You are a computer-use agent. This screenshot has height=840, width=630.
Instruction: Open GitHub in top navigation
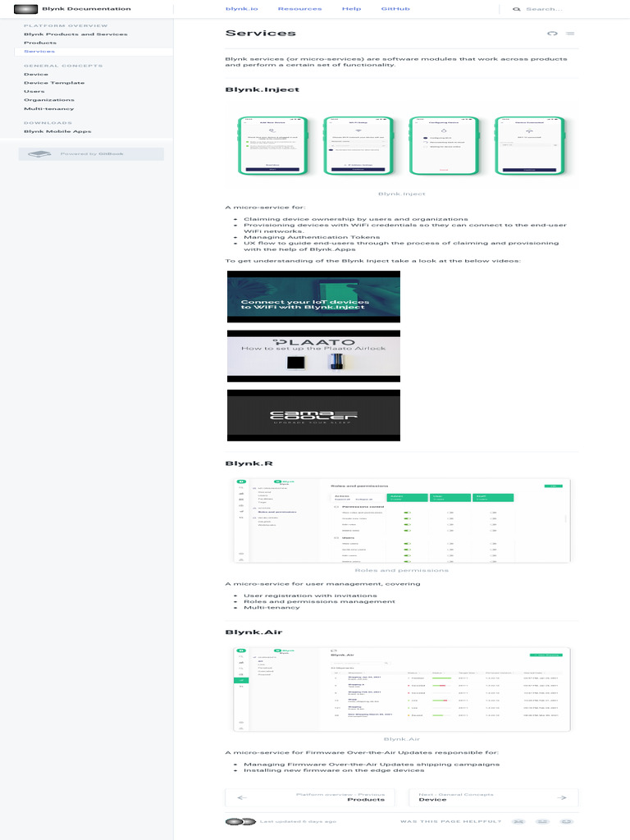point(395,8)
